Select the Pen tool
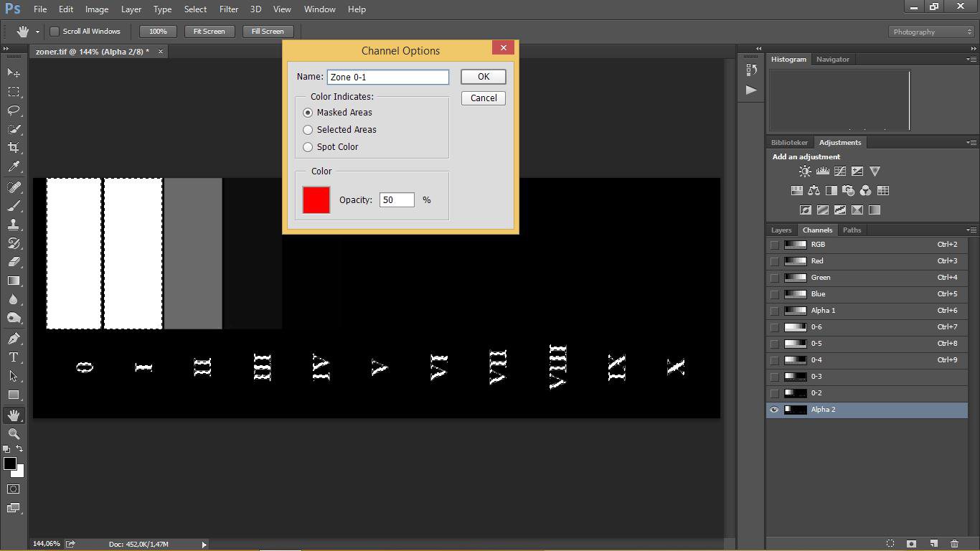The image size is (980, 551). click(14, 339)
